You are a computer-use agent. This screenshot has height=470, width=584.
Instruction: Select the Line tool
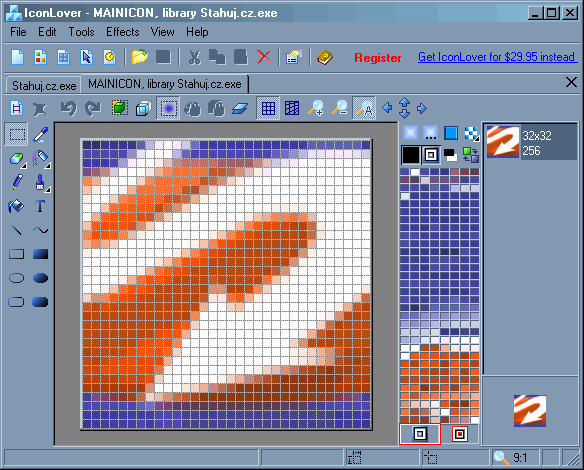click(16, 230)
